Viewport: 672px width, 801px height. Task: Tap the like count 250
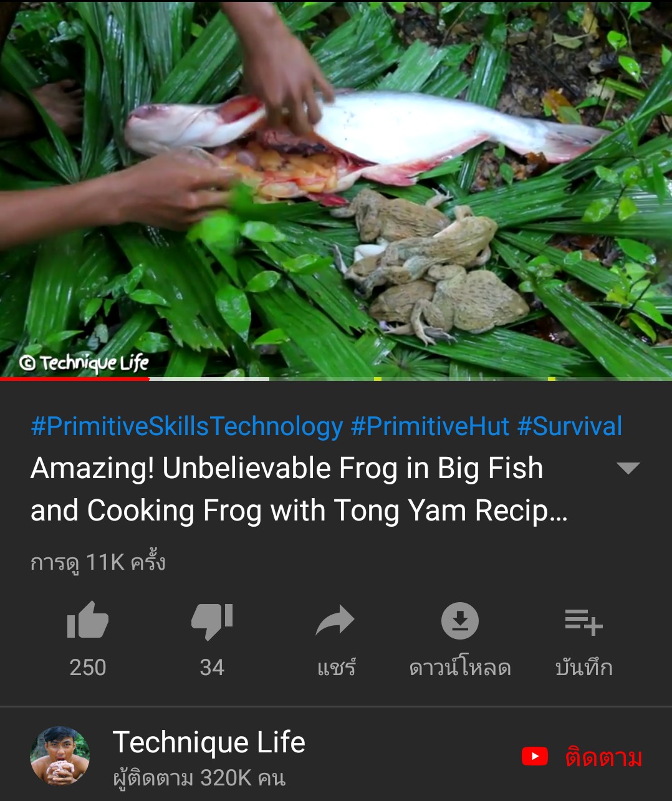point(88,668)
